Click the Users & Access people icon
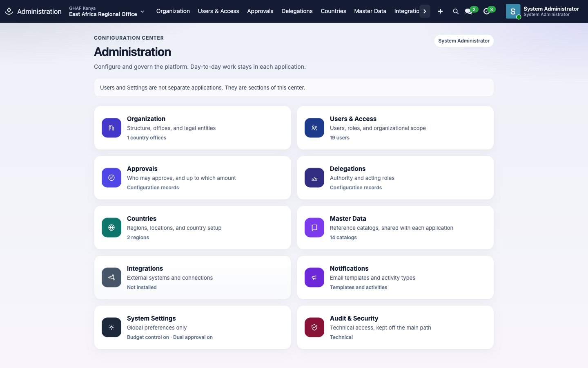The image size is (588, 368). 314,128
